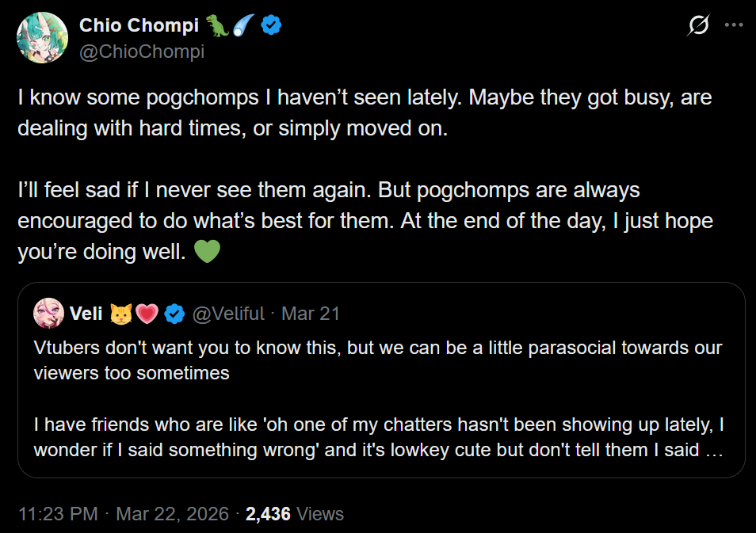Click the dinosaur emoji beside Chio Chompi
Screen dimensions: 756x533
pyautogui.click(x=218, y=26)
